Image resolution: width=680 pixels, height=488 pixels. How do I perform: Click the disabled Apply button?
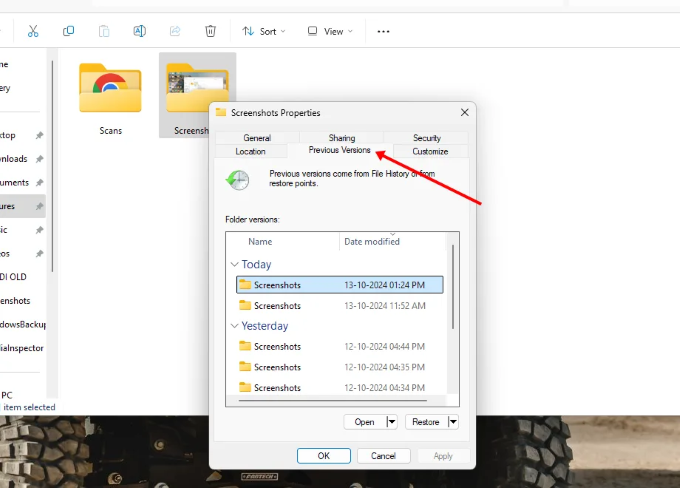click(x=443, y=456)
